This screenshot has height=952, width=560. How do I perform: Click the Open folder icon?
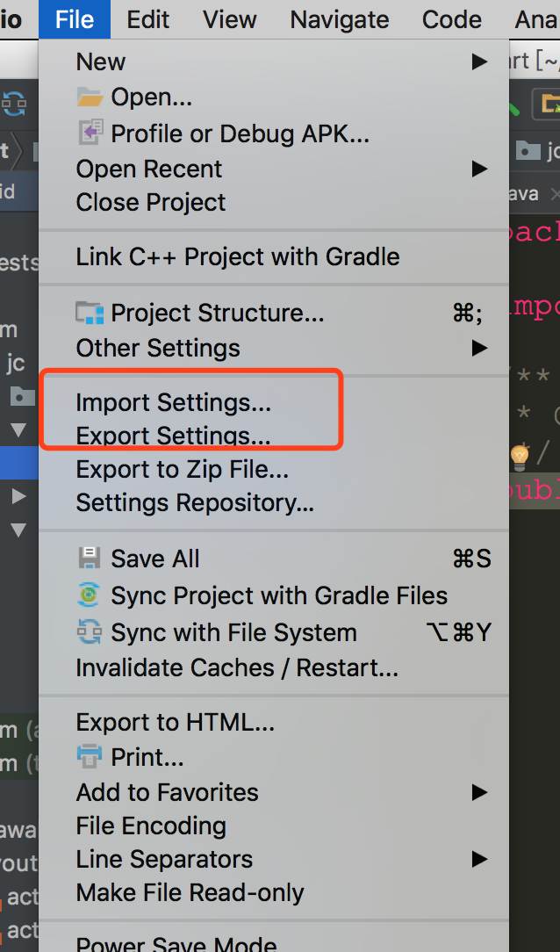pos(90,97)
